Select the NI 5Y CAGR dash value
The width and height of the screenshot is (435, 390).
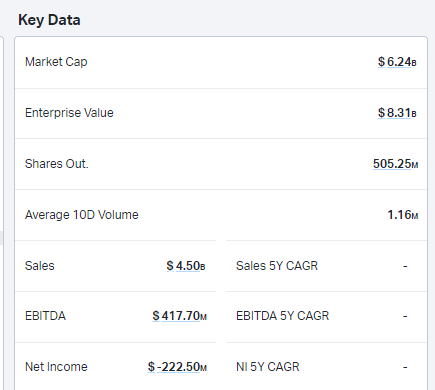(405, 367)
